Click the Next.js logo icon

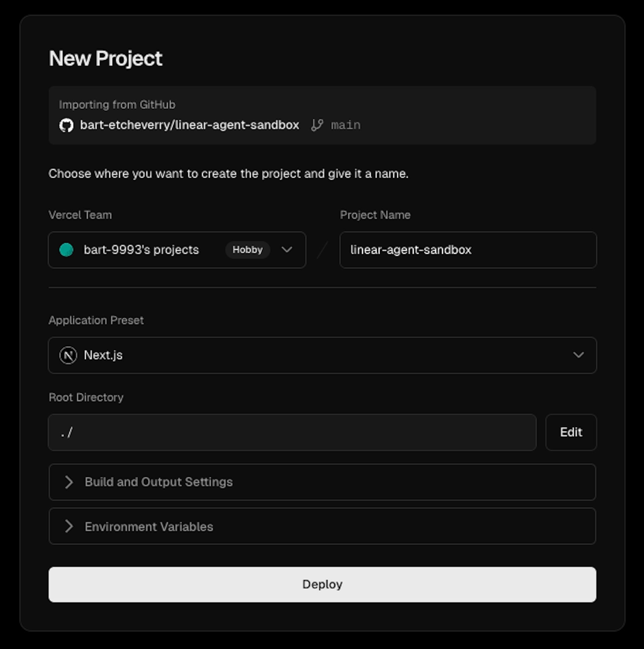click(68, 355)
